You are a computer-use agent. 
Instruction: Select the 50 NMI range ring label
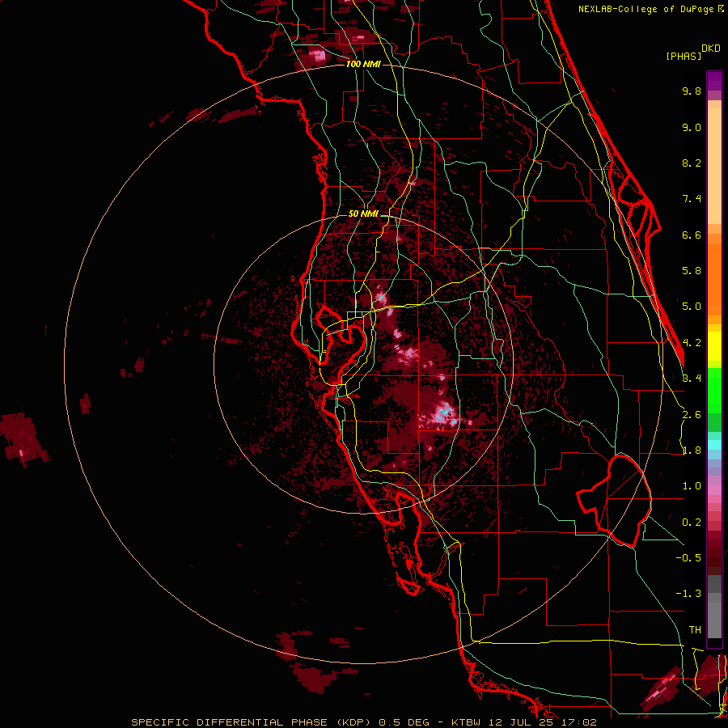[363, 214]
